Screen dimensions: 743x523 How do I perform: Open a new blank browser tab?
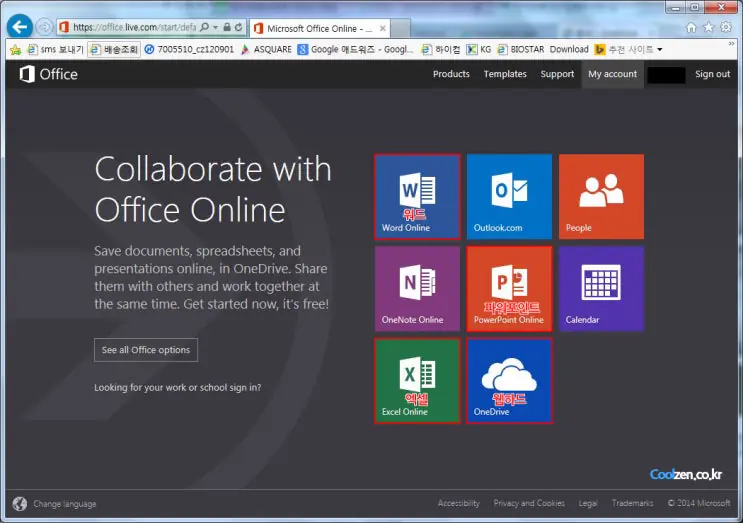coord(401,28)
